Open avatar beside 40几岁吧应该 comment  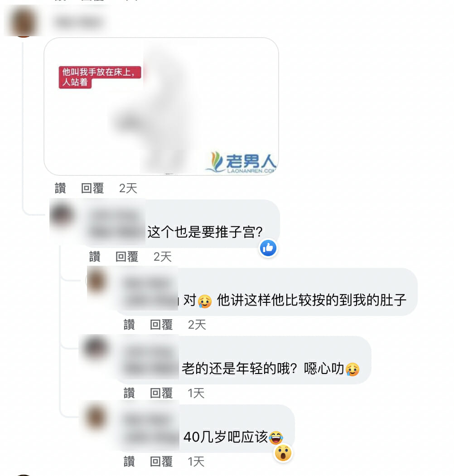(96, 417)
